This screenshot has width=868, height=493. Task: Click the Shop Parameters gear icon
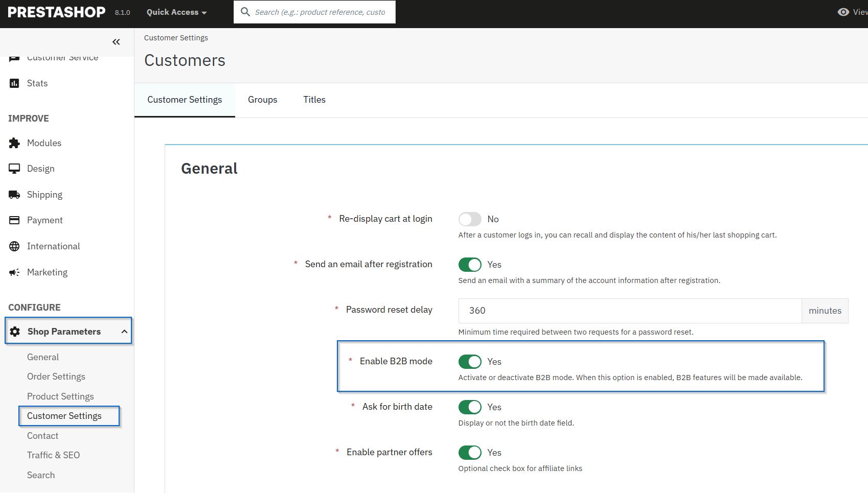(15, 332)
